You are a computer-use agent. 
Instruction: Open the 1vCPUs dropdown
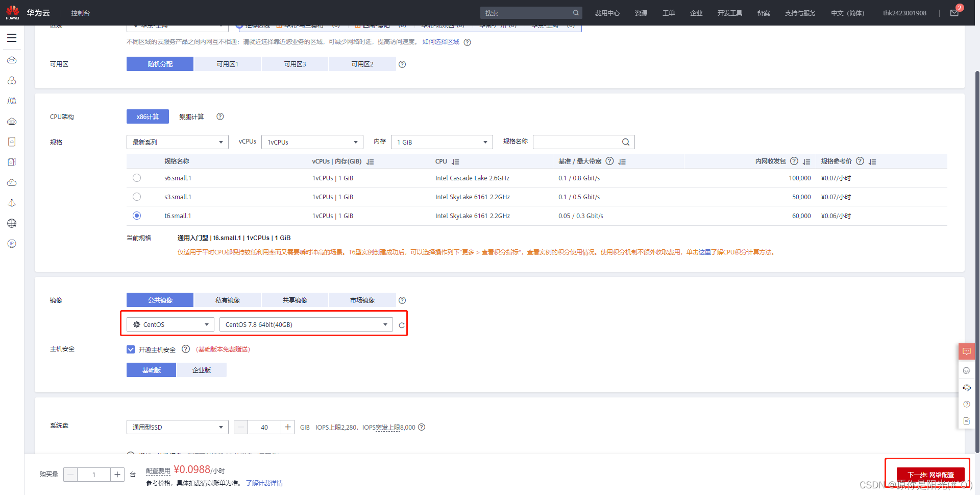(x=312, y=142)
